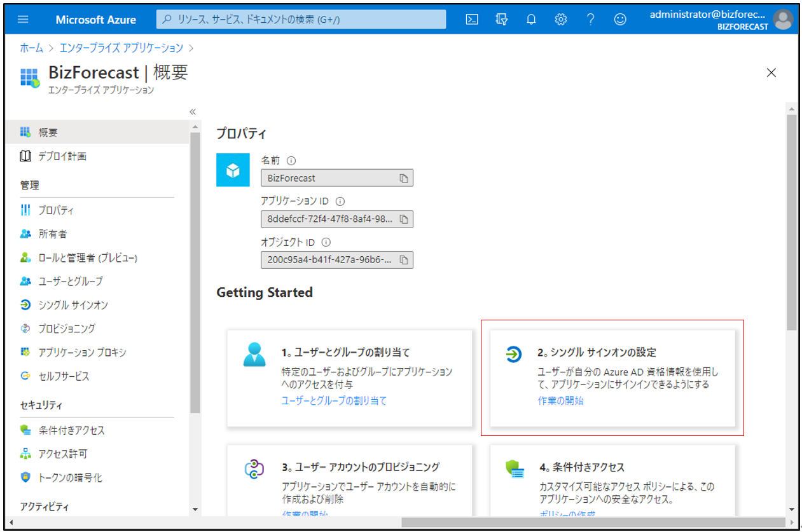Click the help question mark icon
This screenshot has height=532, width=802.
(x=590, y=19)
